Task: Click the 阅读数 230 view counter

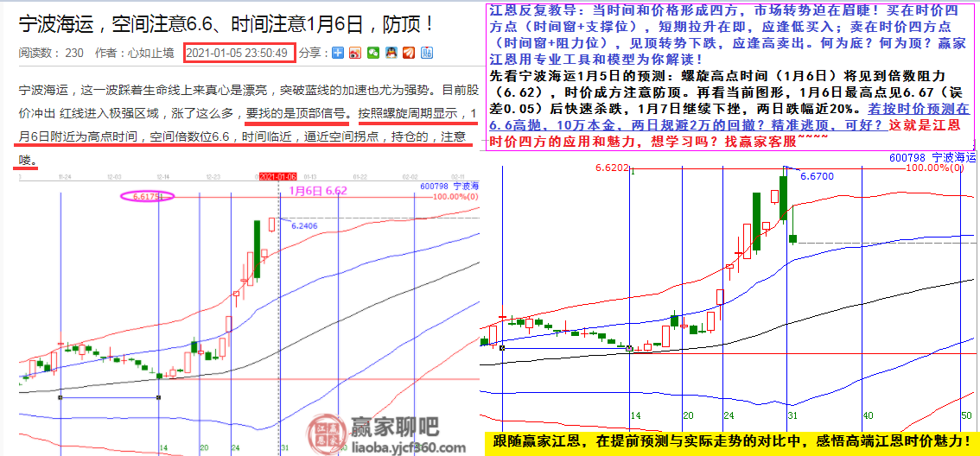Action: point(51,54)
